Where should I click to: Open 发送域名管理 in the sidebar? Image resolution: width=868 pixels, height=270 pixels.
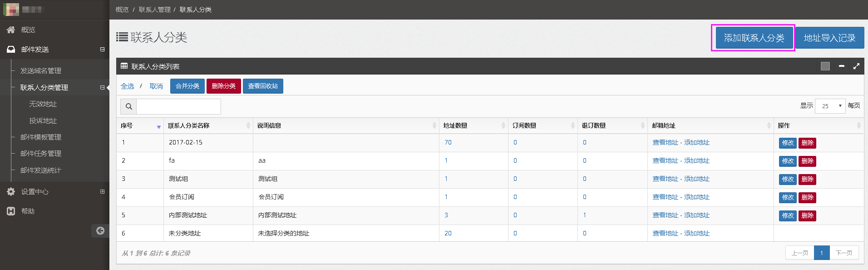click(x=41, y=70)
